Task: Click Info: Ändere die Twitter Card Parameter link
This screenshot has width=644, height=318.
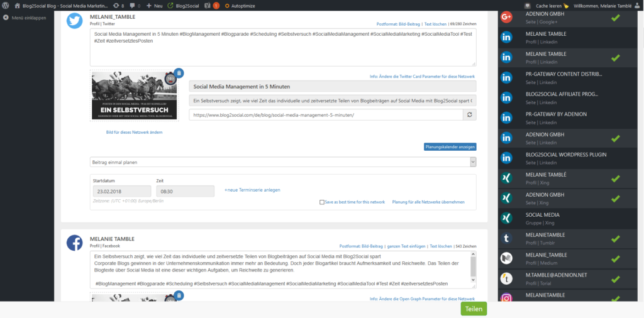Action: (x=422, y=77)
